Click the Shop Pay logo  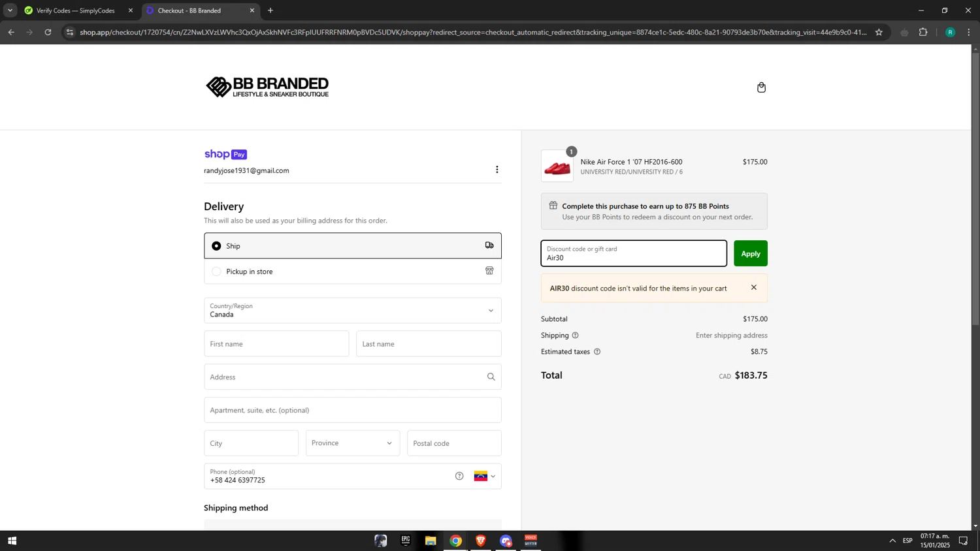[225, 155]
